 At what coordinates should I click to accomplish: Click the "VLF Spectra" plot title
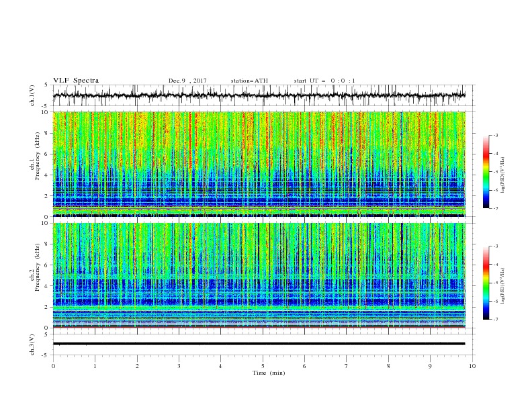click(x=76, y=81)
